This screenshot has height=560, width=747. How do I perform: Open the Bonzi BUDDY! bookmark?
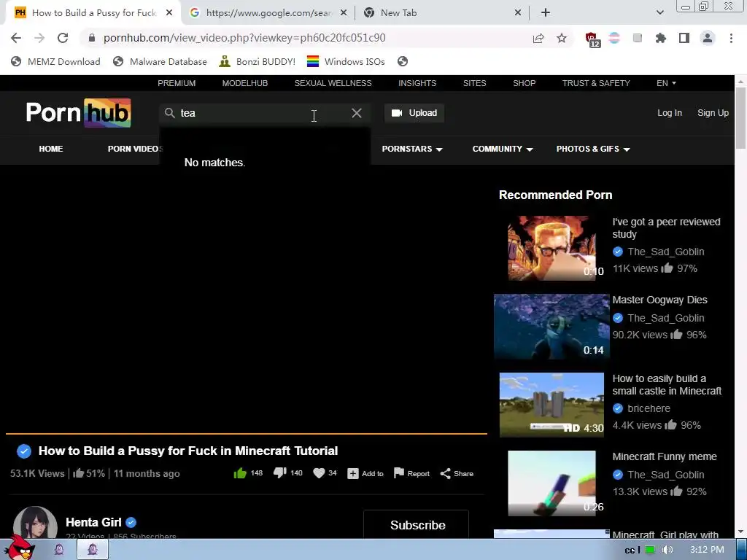pyautogui.click(x=258, y=61)
